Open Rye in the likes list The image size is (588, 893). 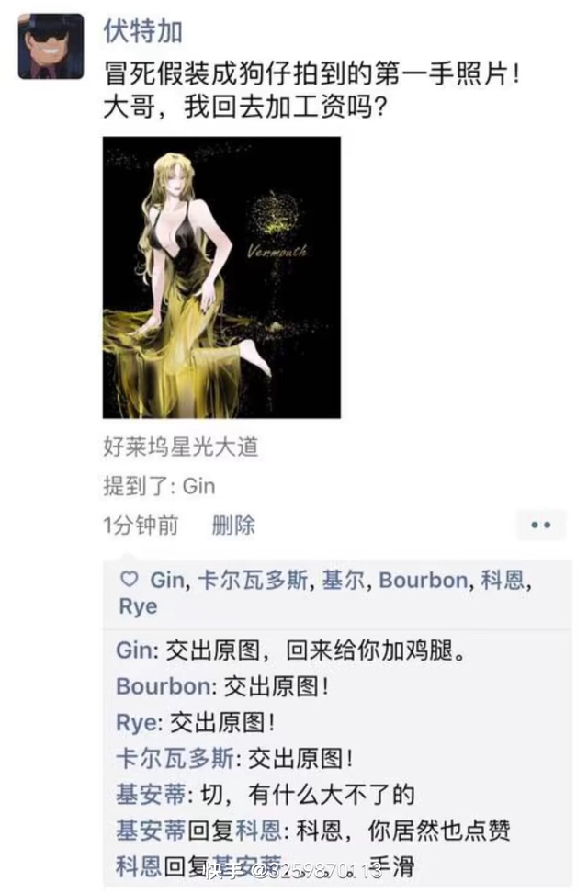coord(138,606)
